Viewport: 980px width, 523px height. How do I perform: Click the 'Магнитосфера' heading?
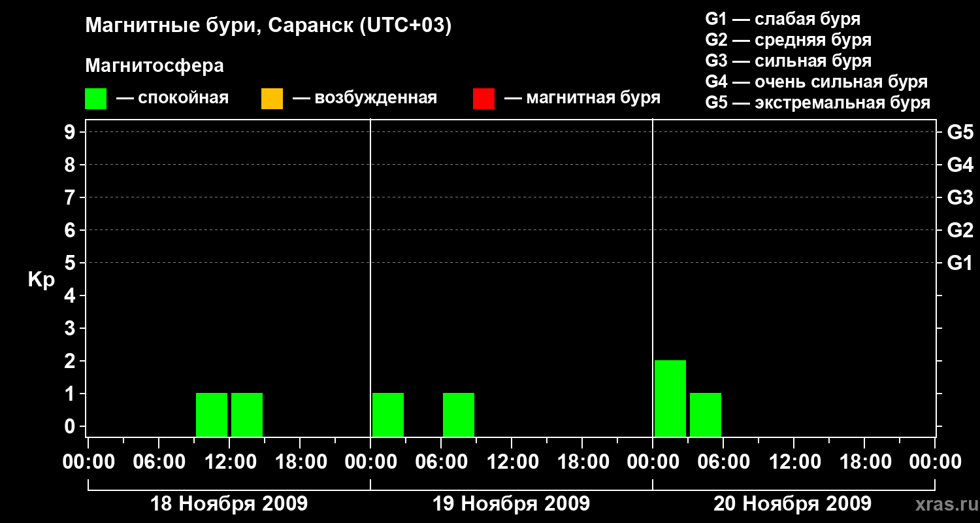pyautogui.click(x=154, y=66)
